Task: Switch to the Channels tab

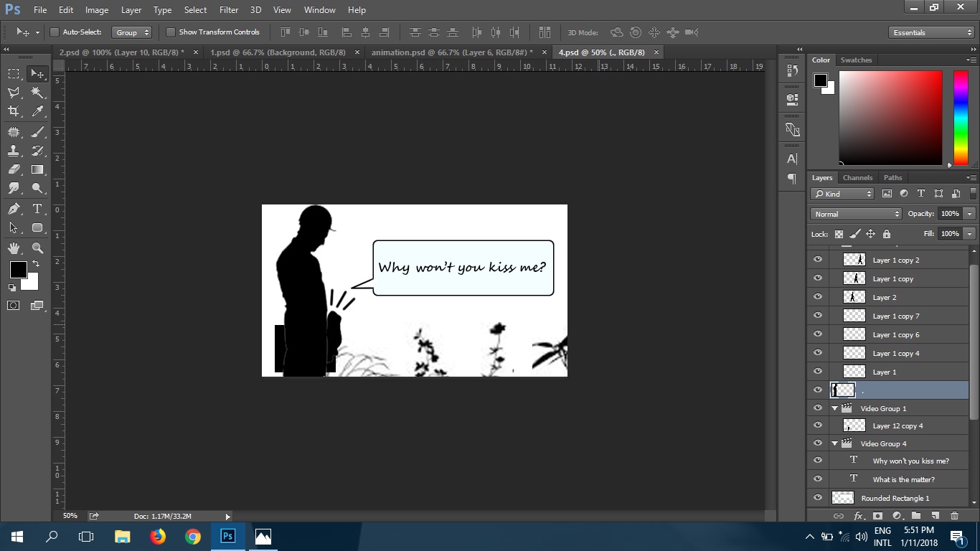Action: tap(857, 177)
